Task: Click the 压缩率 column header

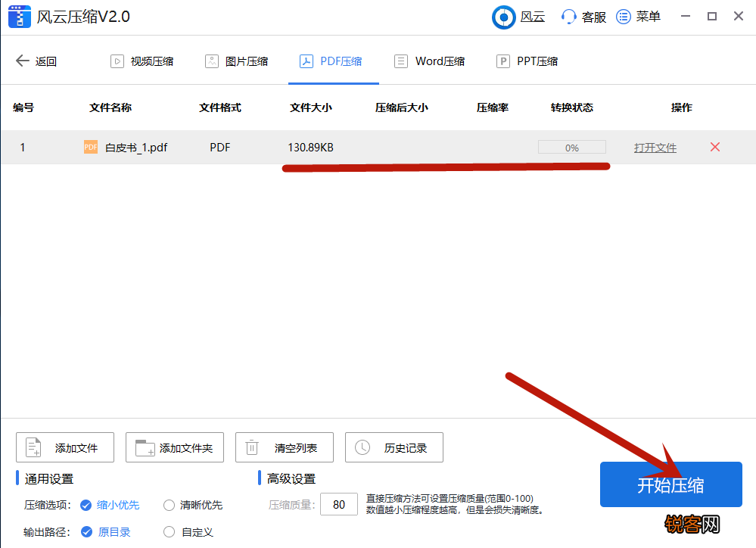Action: [x=492, y=107]
